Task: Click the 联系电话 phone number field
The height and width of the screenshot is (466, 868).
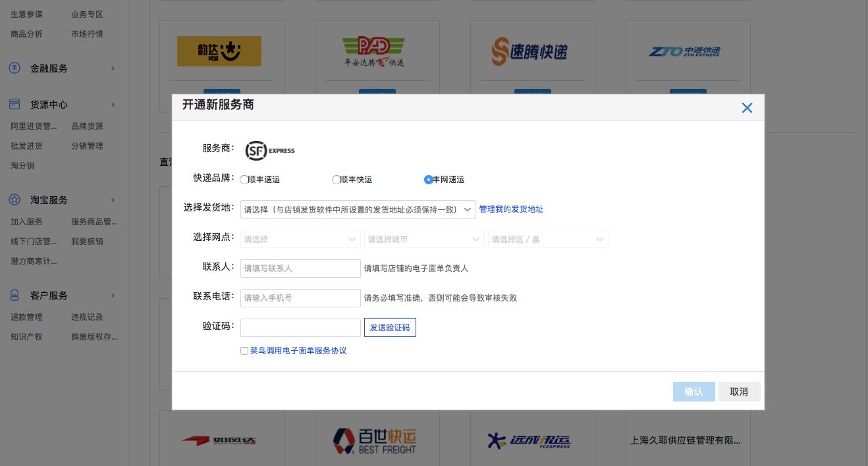Action: [300, 298]
